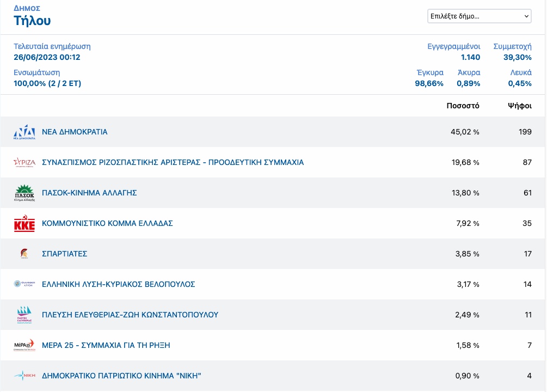Click the '19,68 %' percentage for ΣΥΡΙΖΑ
Screen dimensions: 547x392
465,162
